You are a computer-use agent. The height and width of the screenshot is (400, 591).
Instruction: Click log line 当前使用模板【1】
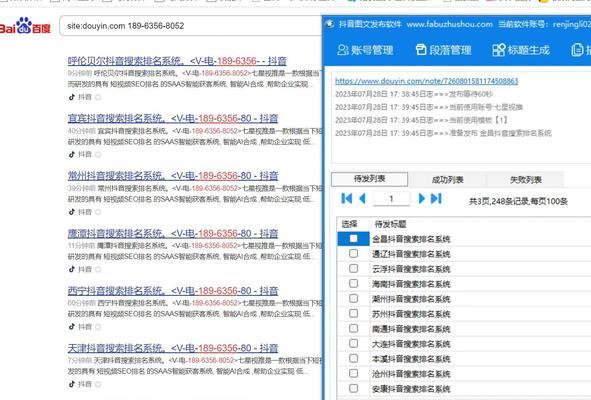pyautogui.click(x=421, y=120)
